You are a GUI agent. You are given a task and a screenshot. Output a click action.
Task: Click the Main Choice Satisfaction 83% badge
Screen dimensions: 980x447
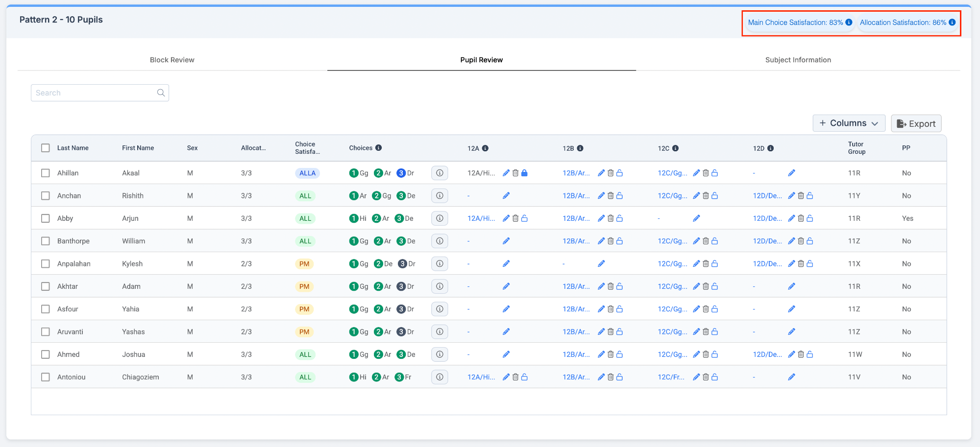(800, 23)
